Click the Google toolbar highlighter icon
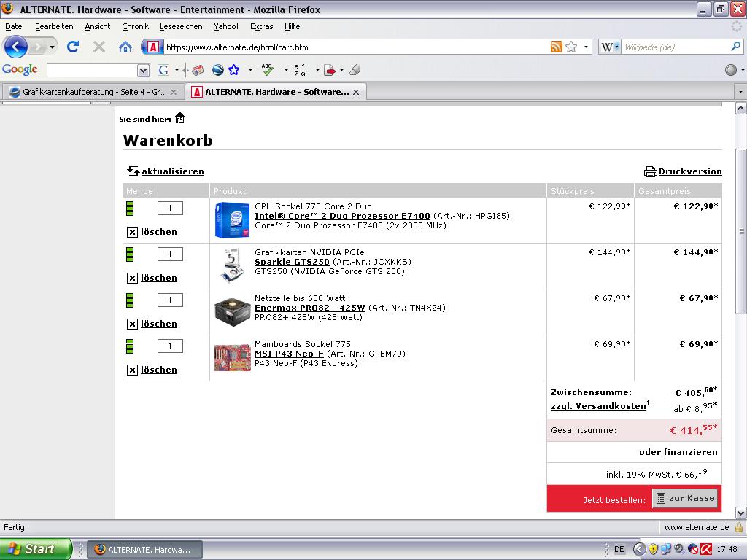The height and width of the screenshot is (560, 747). 355,70
